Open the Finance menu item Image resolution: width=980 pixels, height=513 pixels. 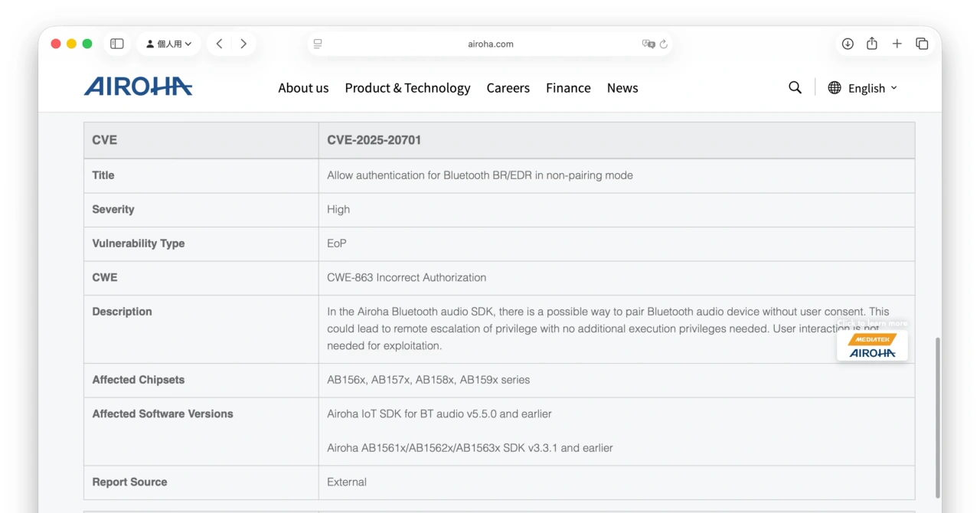568,88
